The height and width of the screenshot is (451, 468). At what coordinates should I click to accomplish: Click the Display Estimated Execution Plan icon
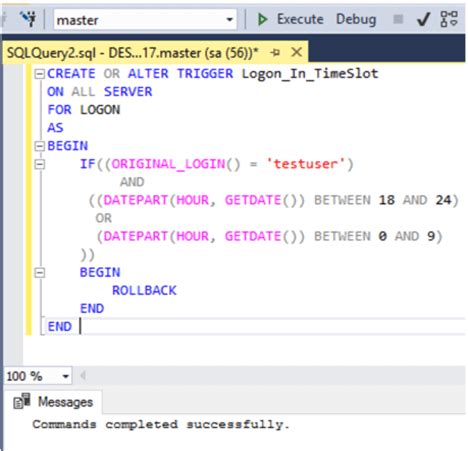point(449,19)
